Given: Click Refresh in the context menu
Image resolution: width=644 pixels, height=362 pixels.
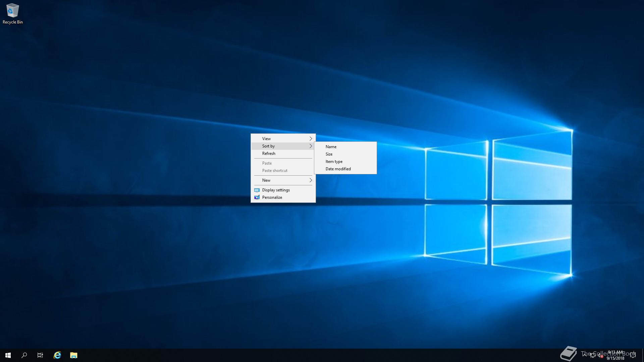Looking at the screenshot, I should tap(269, 154).
